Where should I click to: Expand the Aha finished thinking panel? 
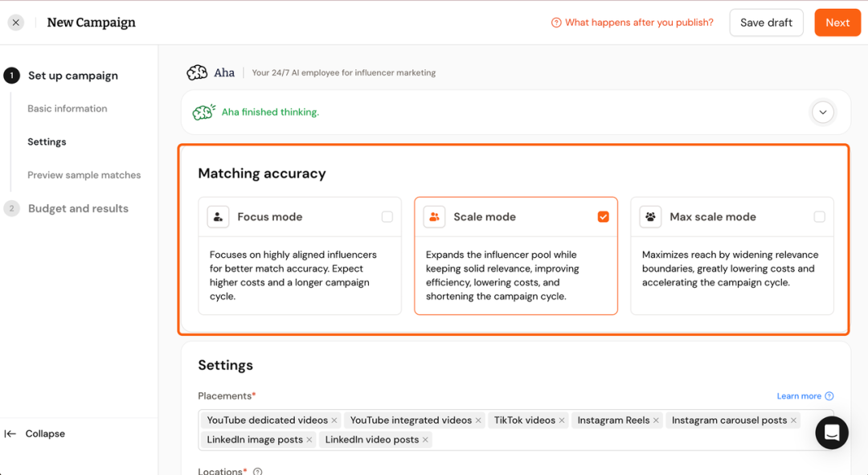coord(822,113)
